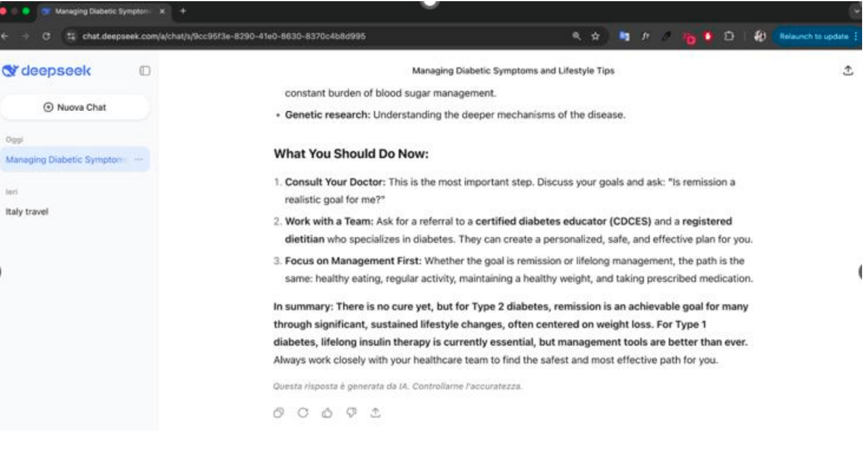Viewport: 868px width, 473px height.
Task: Open Chrome's three-dot menu beside Relaunch
Action: tap(856, 37)
